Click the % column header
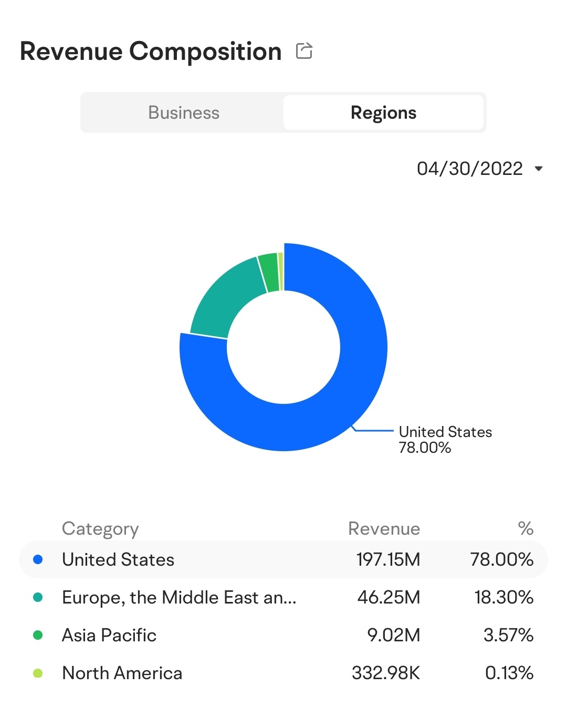This screenshot has height=728, width=567. tap(525, 528)
